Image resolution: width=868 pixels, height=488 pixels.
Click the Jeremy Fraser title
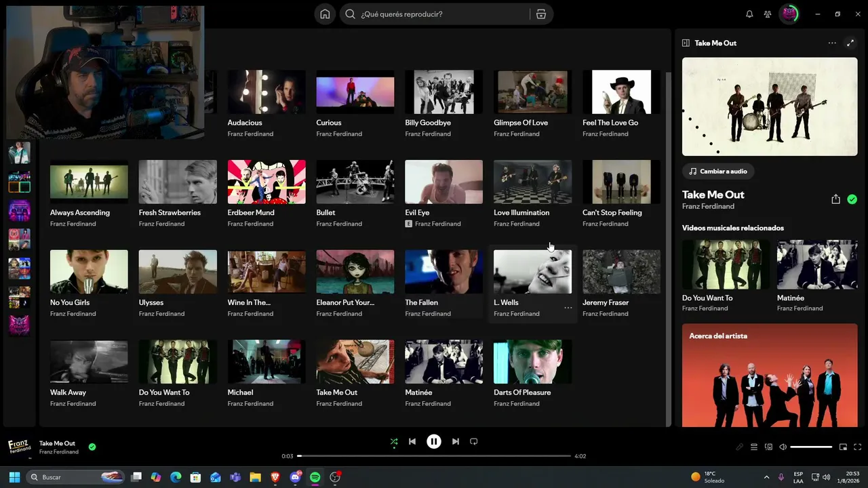click(606, 303)
